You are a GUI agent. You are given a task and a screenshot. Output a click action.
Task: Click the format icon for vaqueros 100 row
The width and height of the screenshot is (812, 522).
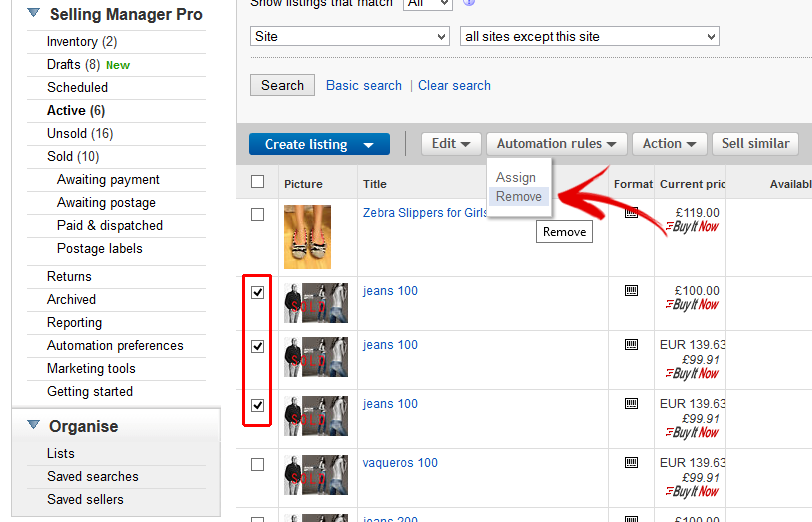click(631, 462)
